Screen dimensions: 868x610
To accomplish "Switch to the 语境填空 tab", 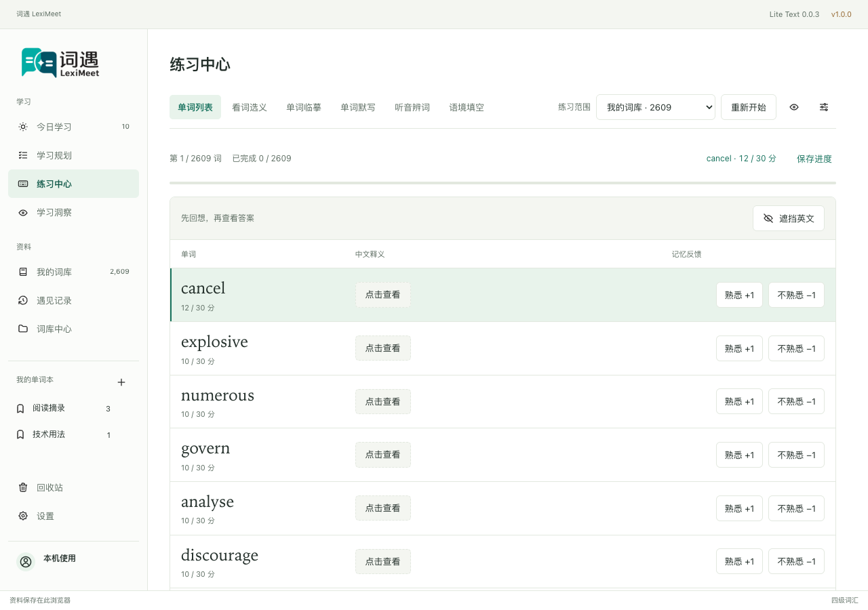I will 467,107.
